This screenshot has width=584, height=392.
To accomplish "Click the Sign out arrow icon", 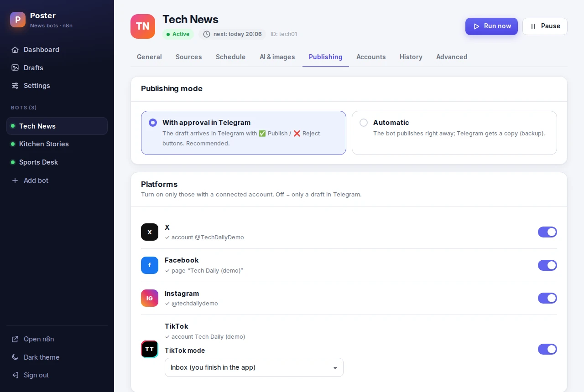I will click(x=15, y=375).
